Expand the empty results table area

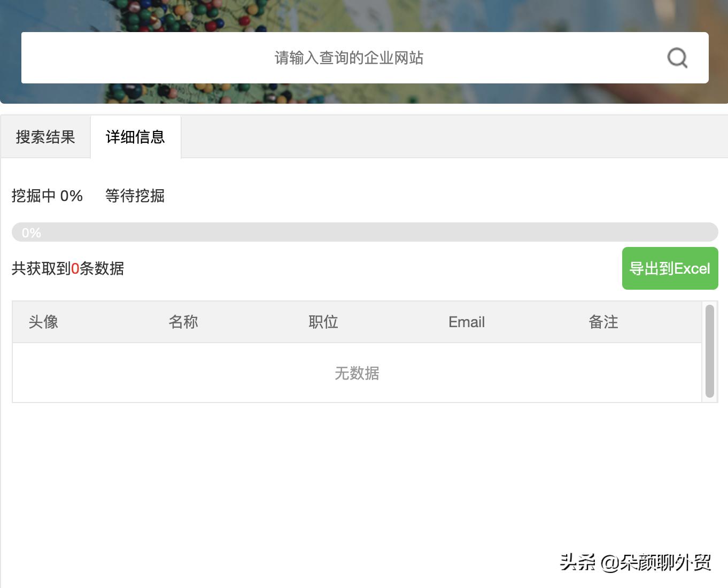357,373
